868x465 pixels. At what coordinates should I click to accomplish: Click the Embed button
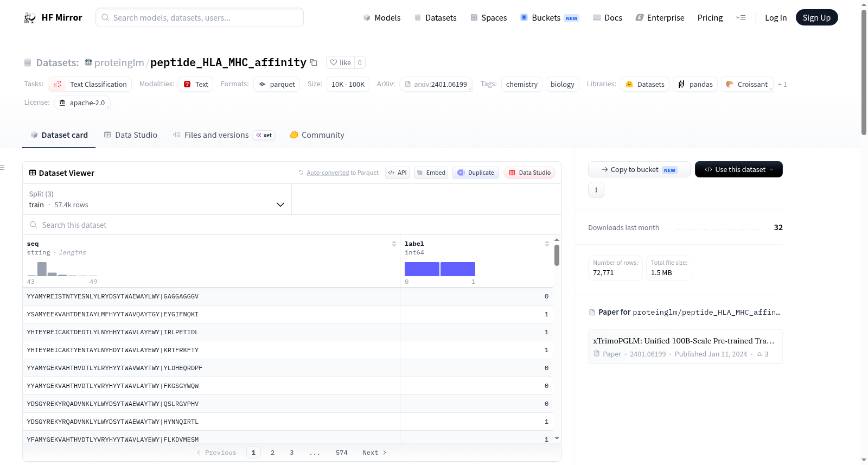coord(431,173)
